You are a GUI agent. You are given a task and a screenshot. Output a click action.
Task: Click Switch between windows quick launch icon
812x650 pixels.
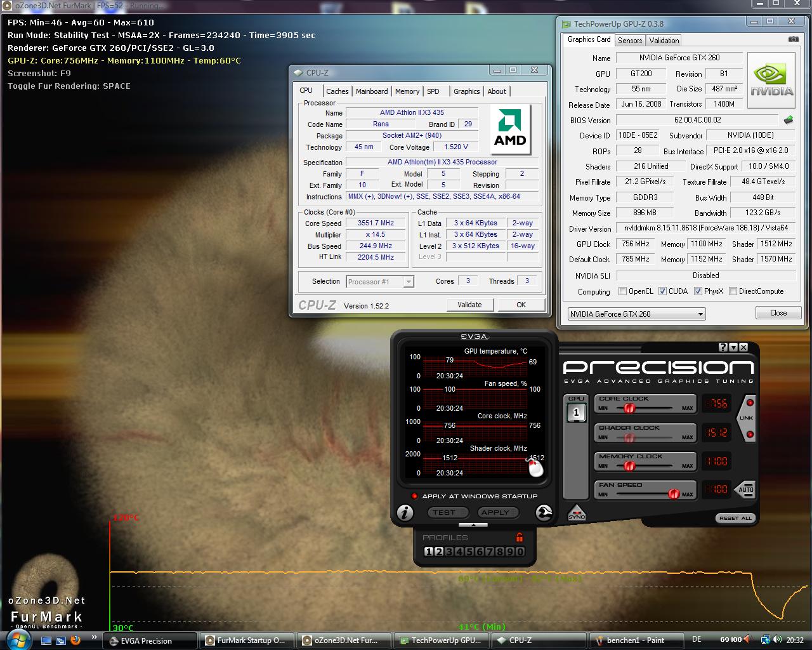[60, 640]
